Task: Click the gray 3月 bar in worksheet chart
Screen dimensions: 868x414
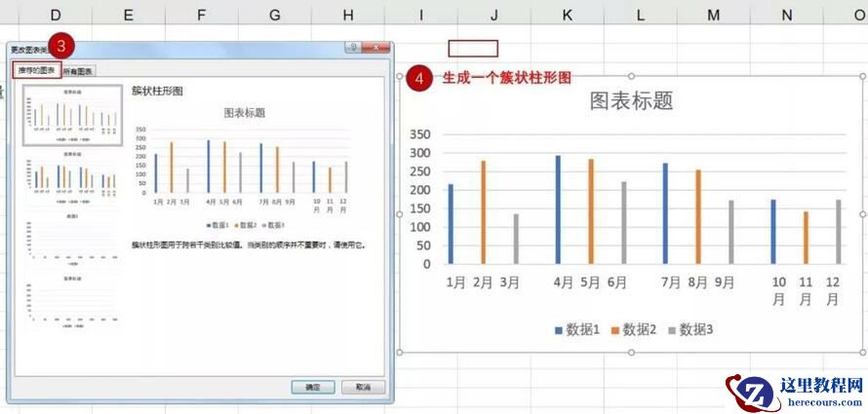Action: coord(516,239)
